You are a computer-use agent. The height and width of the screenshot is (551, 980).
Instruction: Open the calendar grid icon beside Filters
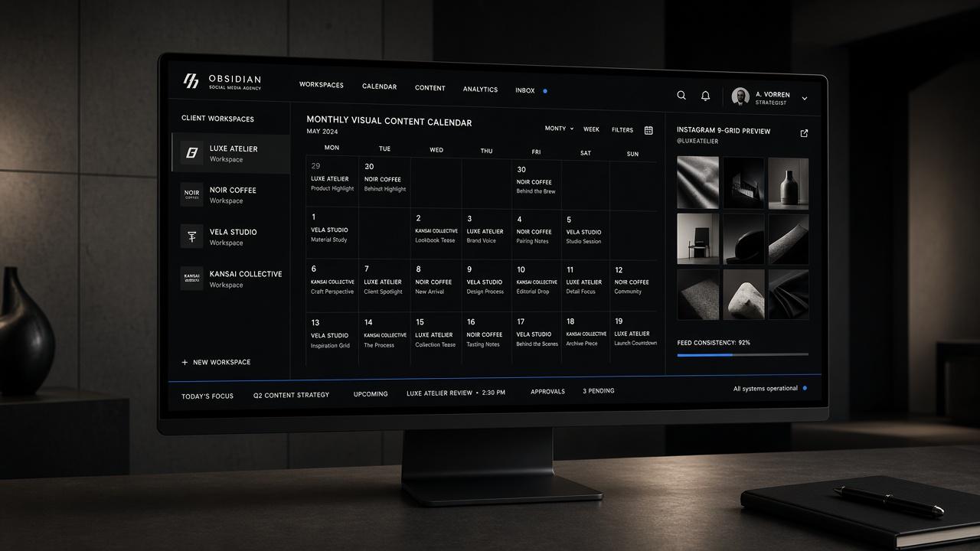tap(648, 131)
